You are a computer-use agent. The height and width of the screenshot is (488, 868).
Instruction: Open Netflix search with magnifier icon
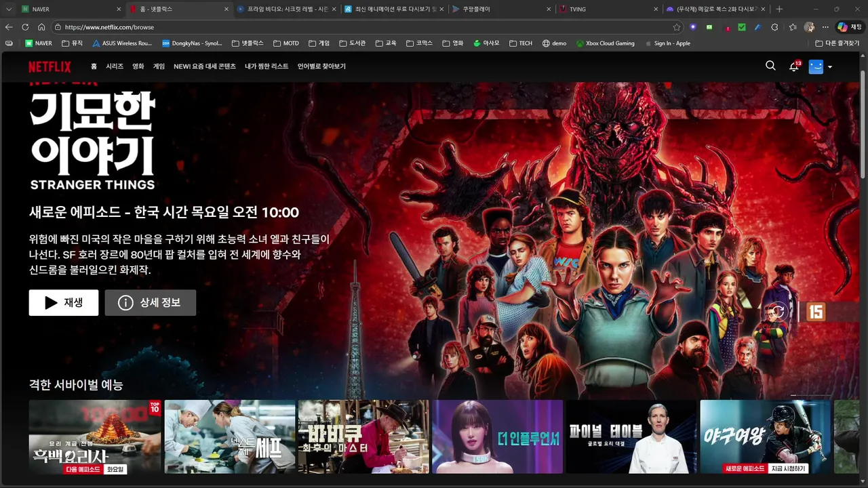pyautogui.click(x=770, y=66)
